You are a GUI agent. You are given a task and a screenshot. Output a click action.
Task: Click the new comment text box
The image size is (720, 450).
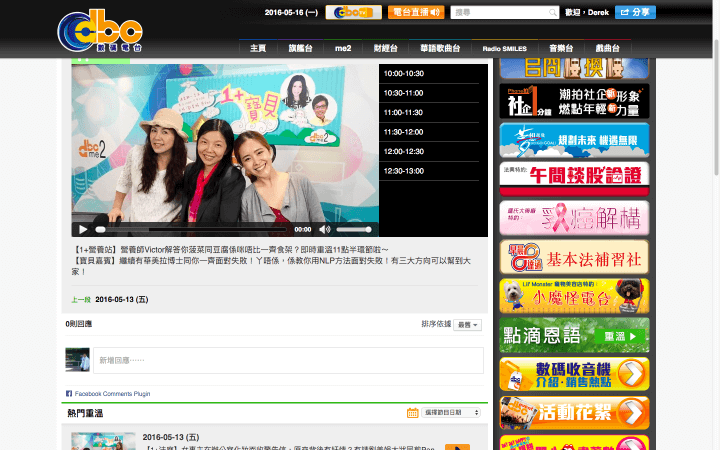click(x=288, y=360)
